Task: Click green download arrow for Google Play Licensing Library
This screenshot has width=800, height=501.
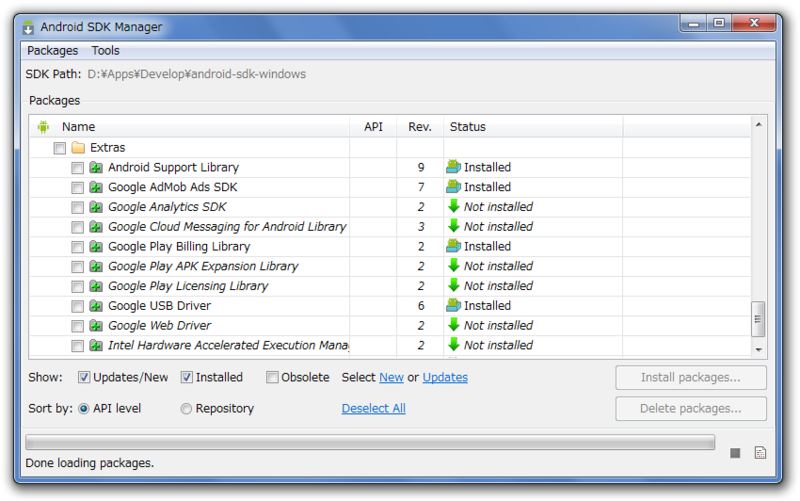Action: pyautogui.click(x=453, y=286)
